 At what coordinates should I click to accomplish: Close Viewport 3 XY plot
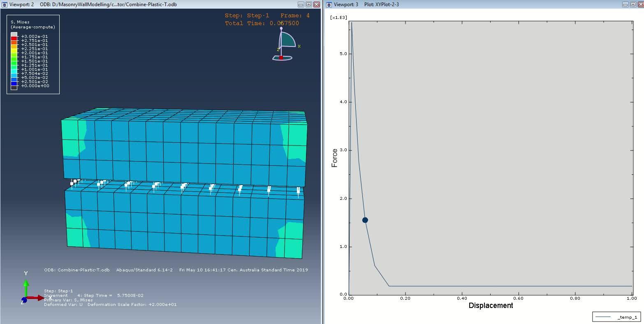640,4
